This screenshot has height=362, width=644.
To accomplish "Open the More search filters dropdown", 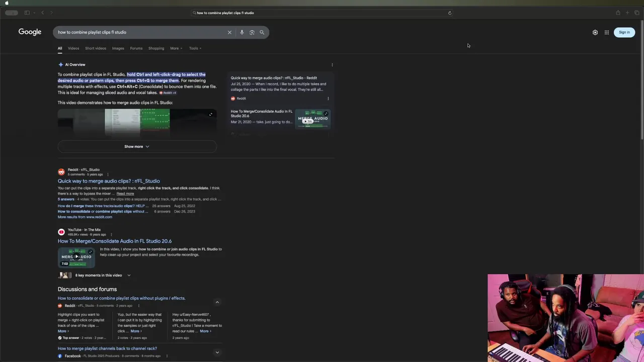I will tap(176, 48).
